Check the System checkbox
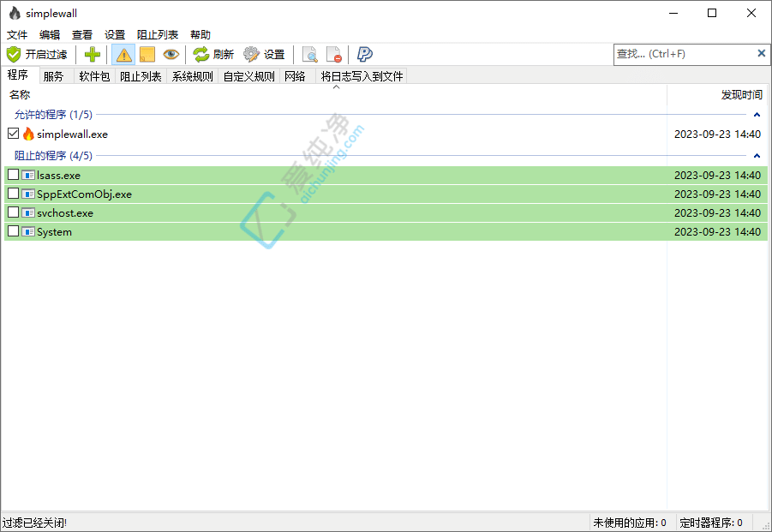 tap(14, 230)
